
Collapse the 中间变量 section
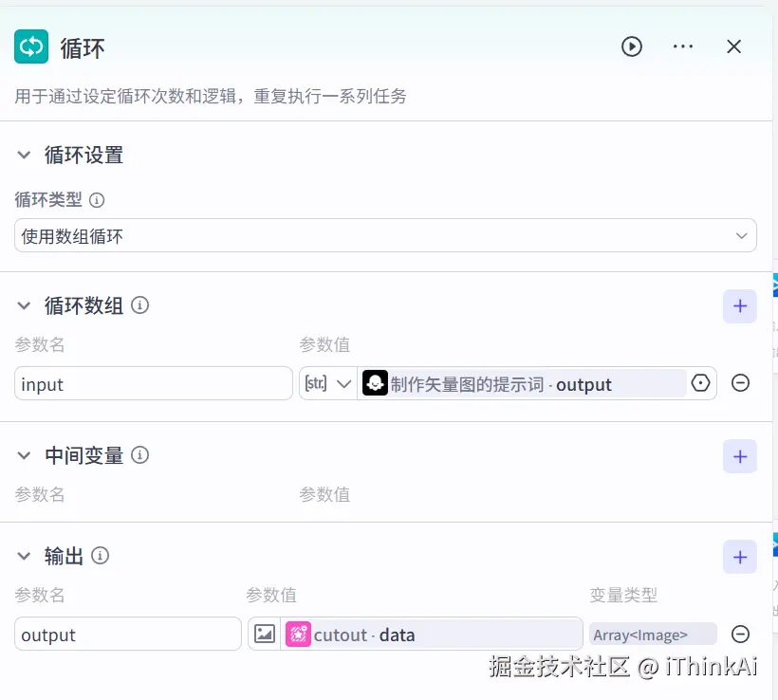pyautogui.click(x=24, y=455)
